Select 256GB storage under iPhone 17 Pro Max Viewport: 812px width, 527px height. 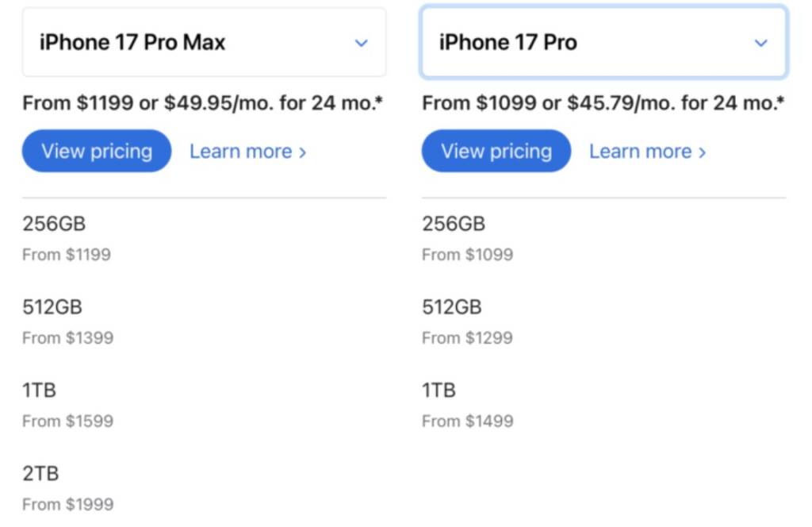pos(54,224)
